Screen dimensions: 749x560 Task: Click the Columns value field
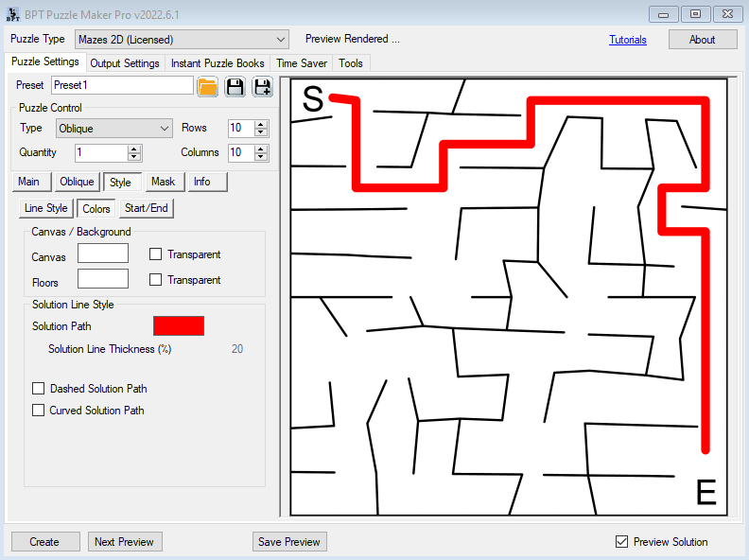[241, 153]
